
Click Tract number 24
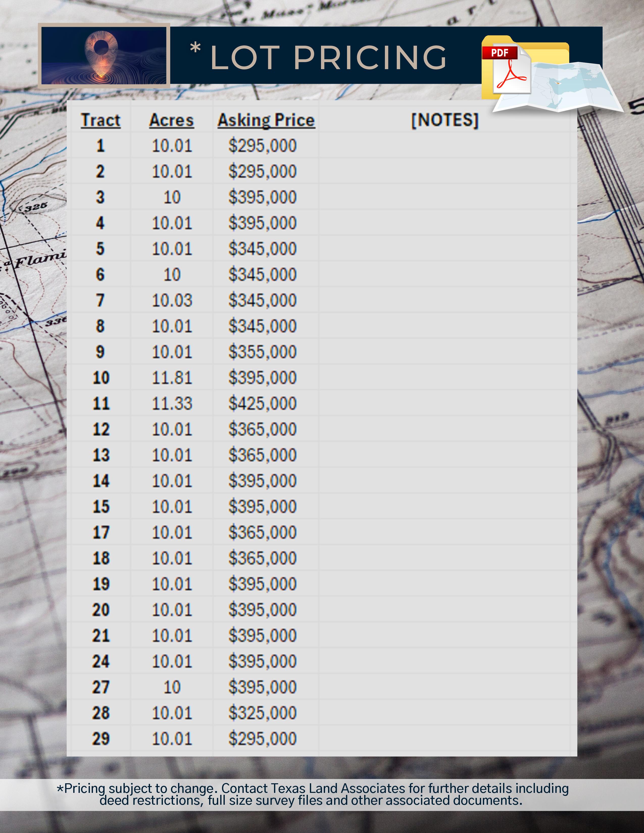click(x=101, y=661)
